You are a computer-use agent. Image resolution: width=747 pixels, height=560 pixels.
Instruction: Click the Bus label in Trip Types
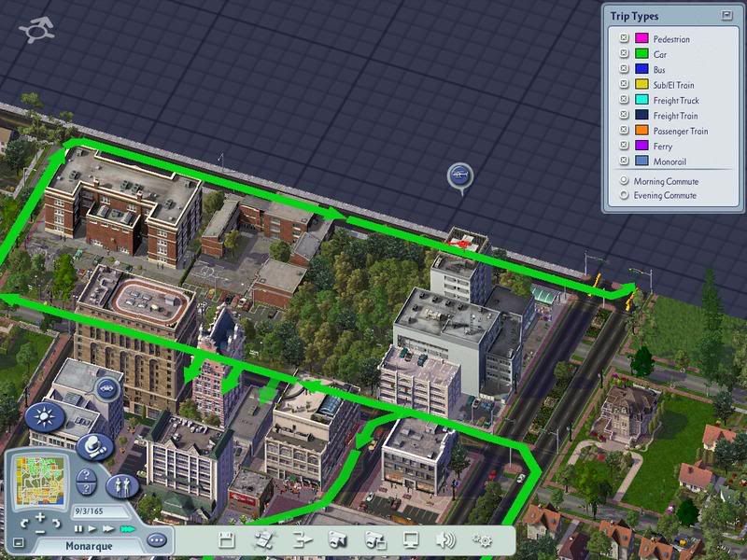pos(659,69)
